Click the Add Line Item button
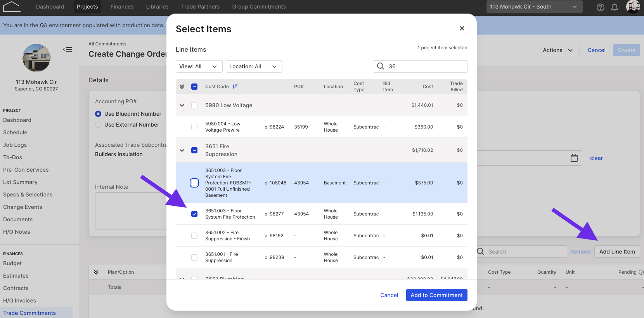Viewport: 644px width, 318px height. [x=617, y=252]
